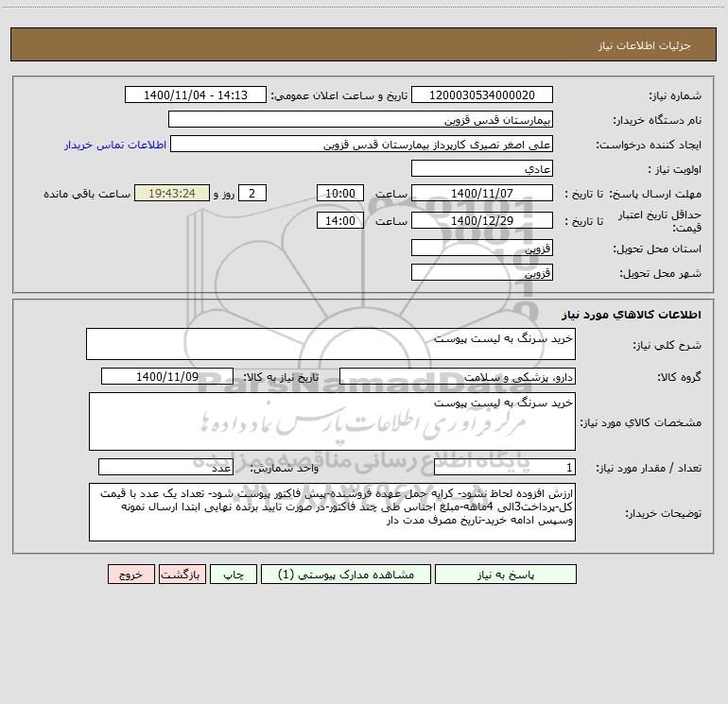Click the delivery city field
This screenshot has width=728, height=704.
[x=482, y=272]
